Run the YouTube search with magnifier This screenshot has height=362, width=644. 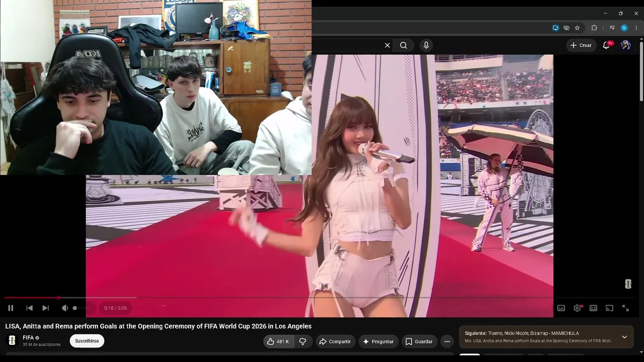click(404, 45)
